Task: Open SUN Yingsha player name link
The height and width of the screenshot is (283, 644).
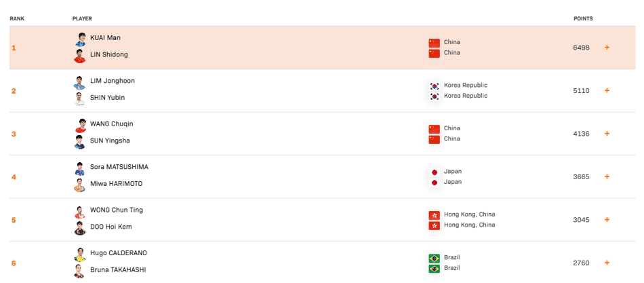Action: point(110,140)
